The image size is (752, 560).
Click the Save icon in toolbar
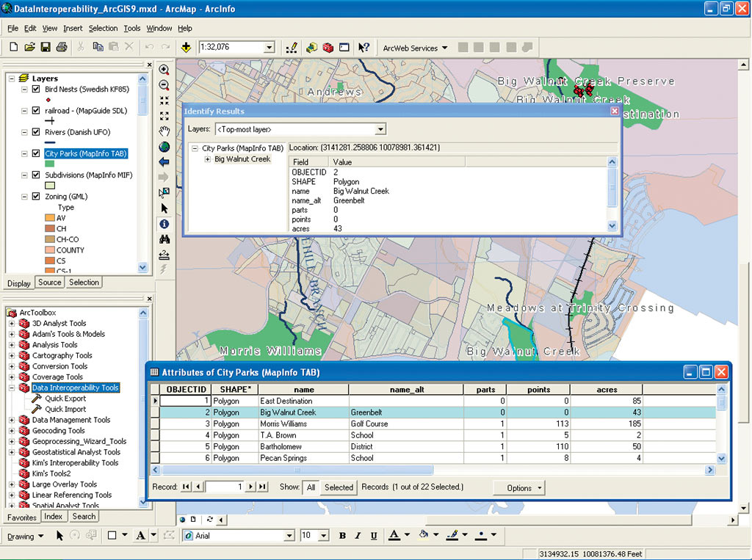(46, 48)
